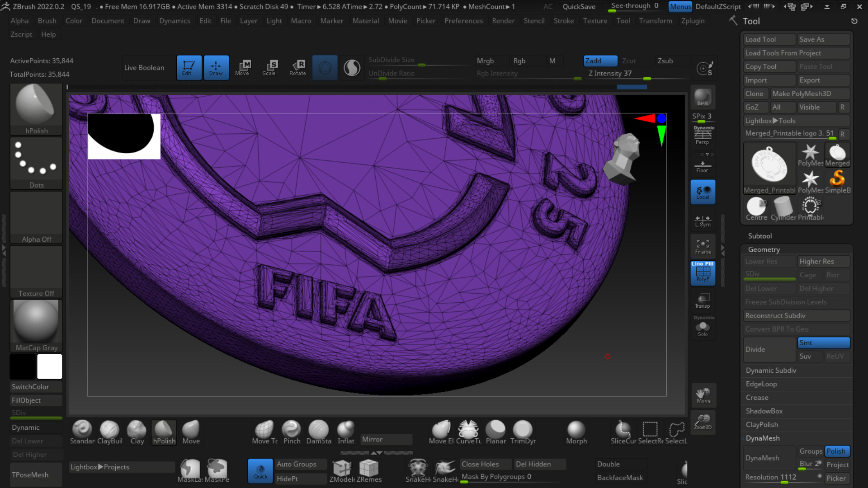Expand the EdgeLoop section
This screenshot has height=488, width=868.
761,384
